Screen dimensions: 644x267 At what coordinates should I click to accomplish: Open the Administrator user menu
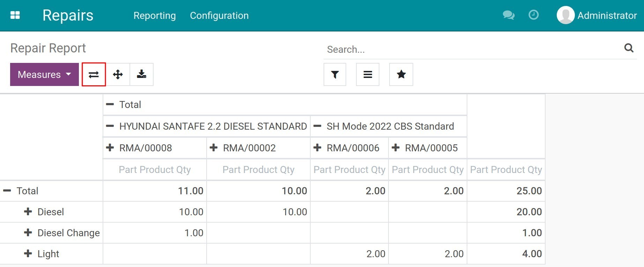(x=597, y=15)
